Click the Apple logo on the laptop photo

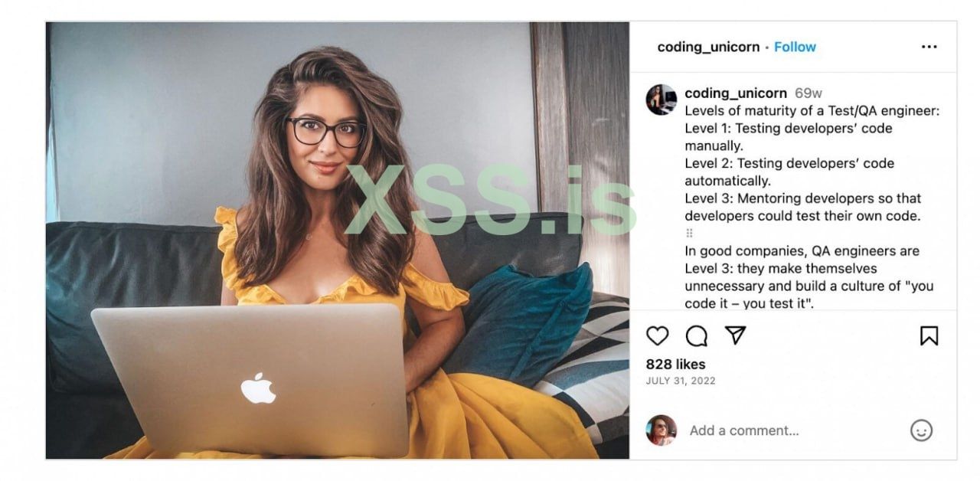[258, 388]
